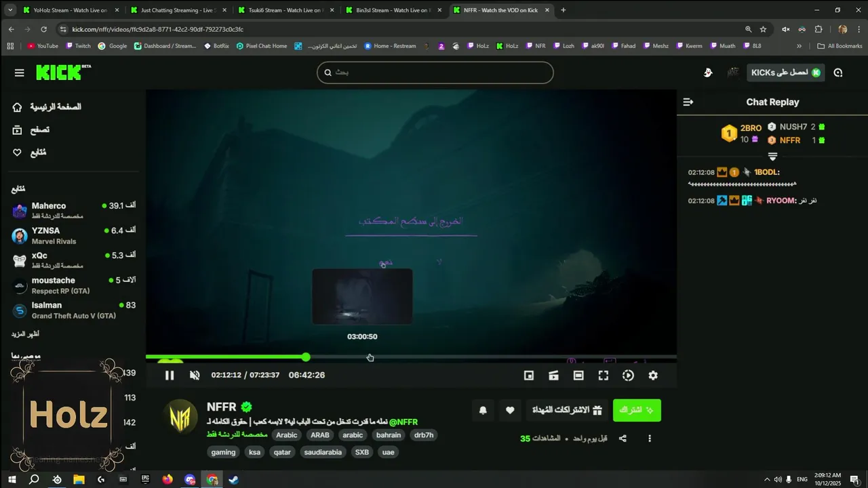Open xQc's channel in the sidebar
Viewport: 868px width, 488px height.
73,260
